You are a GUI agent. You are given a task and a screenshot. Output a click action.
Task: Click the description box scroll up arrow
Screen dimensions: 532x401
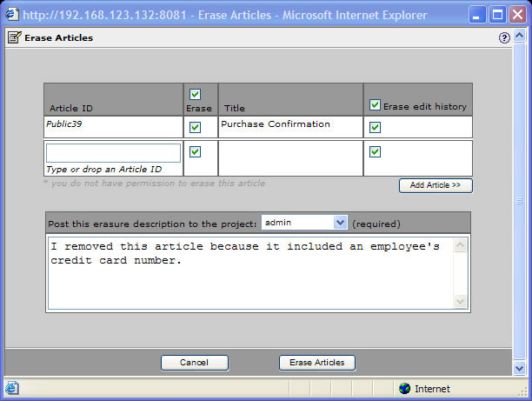[461, 245]
